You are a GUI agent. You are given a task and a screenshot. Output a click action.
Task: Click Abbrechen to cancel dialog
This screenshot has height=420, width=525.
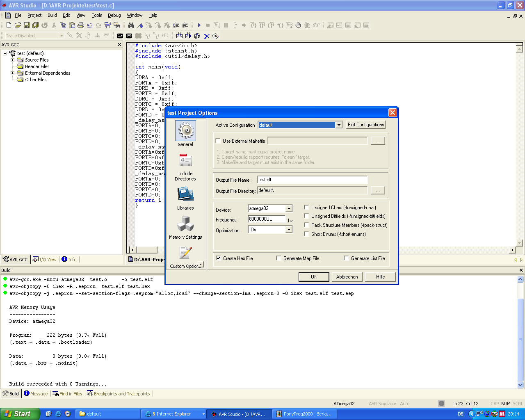(347, 277)
